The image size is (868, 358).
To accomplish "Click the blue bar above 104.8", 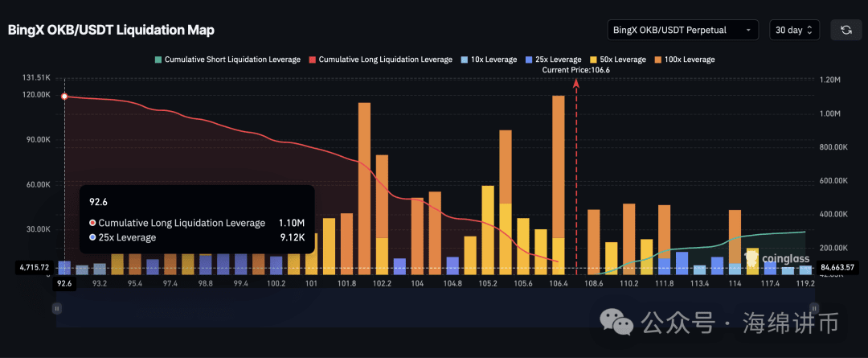I will pos(452,265).
